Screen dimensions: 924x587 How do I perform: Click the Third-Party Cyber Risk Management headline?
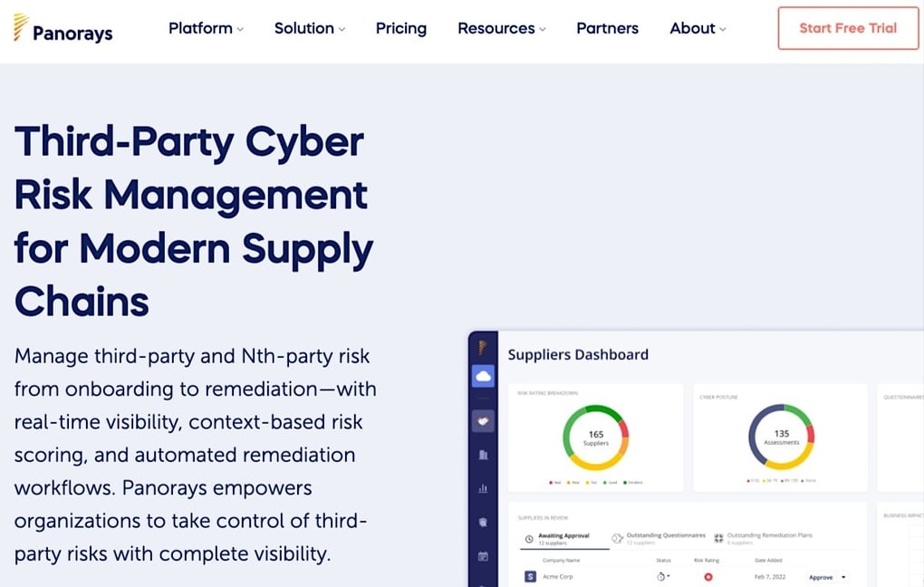point(194,221)
